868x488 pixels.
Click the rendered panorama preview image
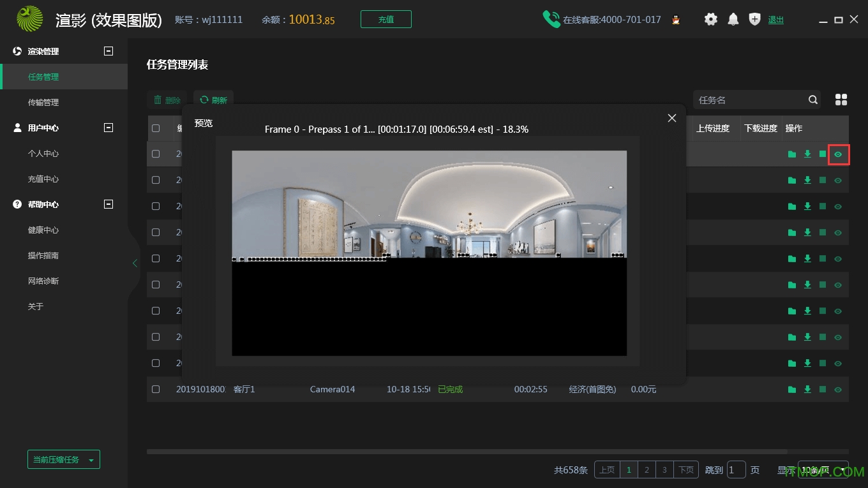429,253
